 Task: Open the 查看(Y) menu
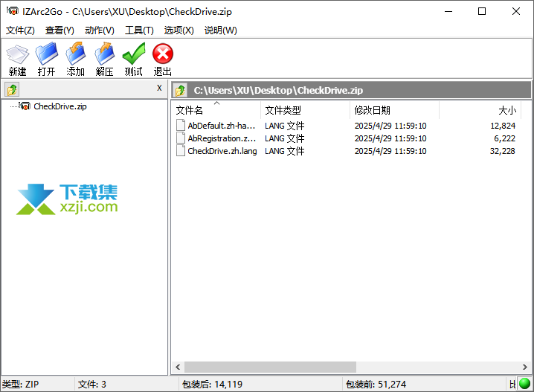click(x=59, y=30)
